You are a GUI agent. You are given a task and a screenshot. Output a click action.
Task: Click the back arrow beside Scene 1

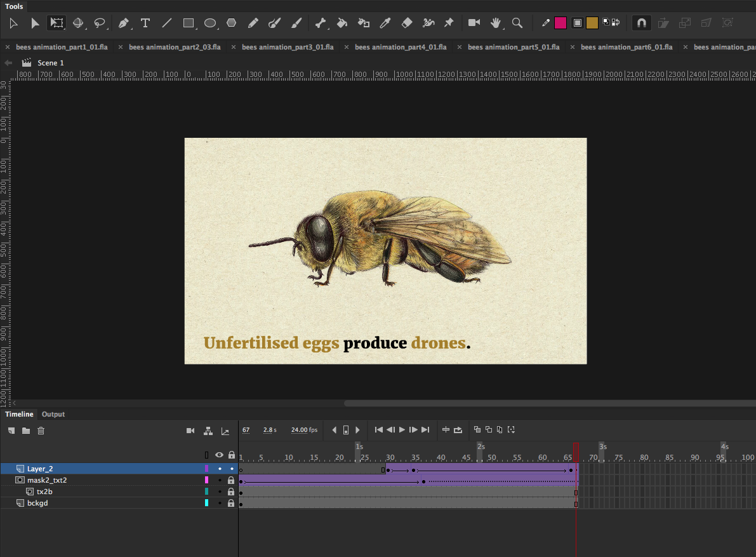click(x=8, y=63)
